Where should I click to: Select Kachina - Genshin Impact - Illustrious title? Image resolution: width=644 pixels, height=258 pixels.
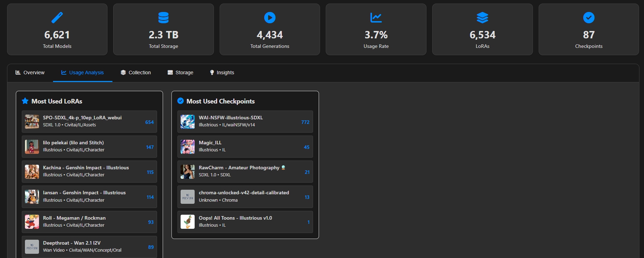pyautogui.click(x=86, y=168)
